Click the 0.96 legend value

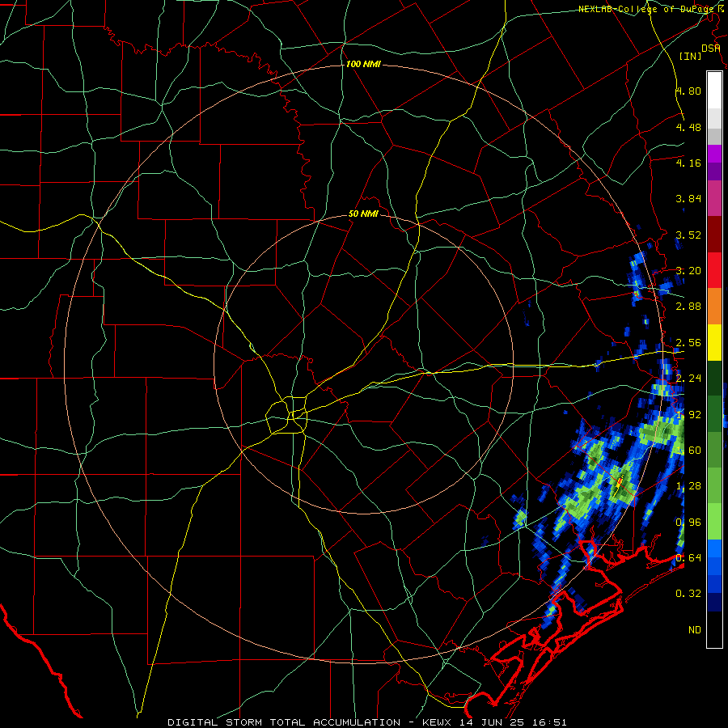click(688, 523)
